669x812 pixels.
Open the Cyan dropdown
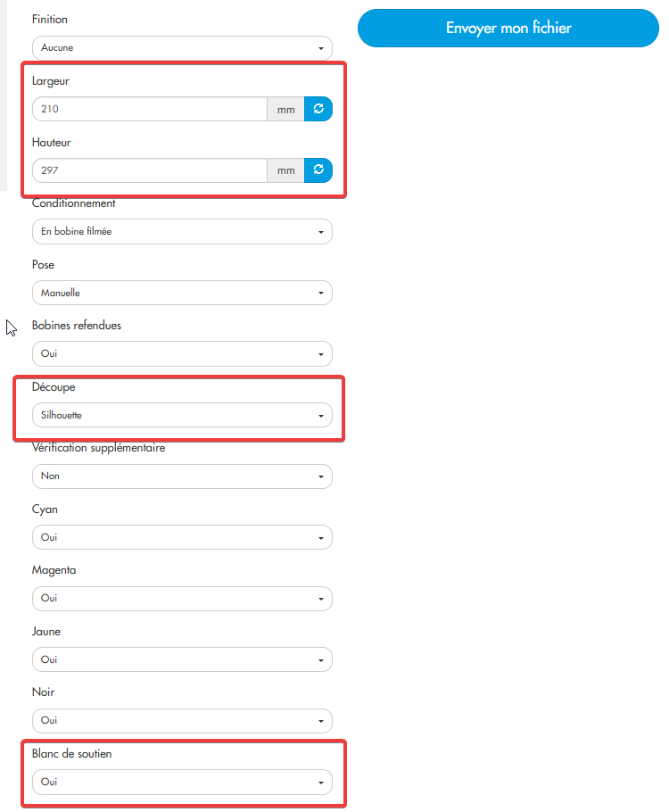pos(182,537)
